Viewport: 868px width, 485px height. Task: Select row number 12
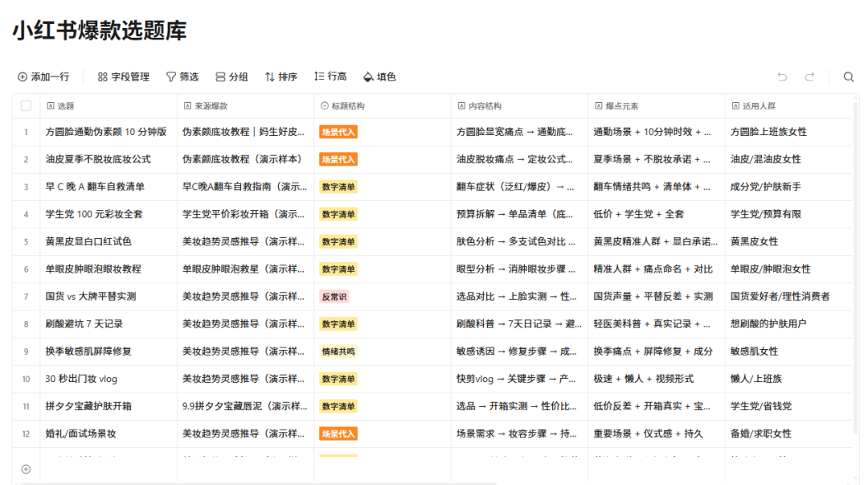point(26,434)
